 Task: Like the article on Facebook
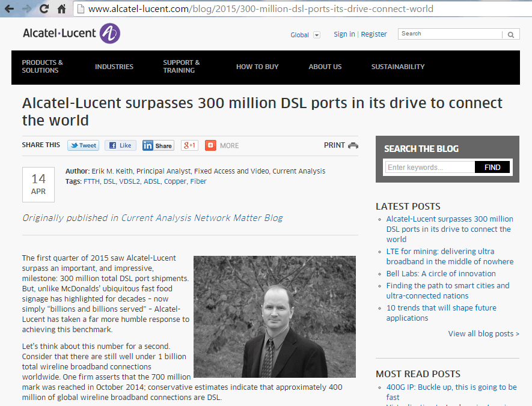point(120,145)
